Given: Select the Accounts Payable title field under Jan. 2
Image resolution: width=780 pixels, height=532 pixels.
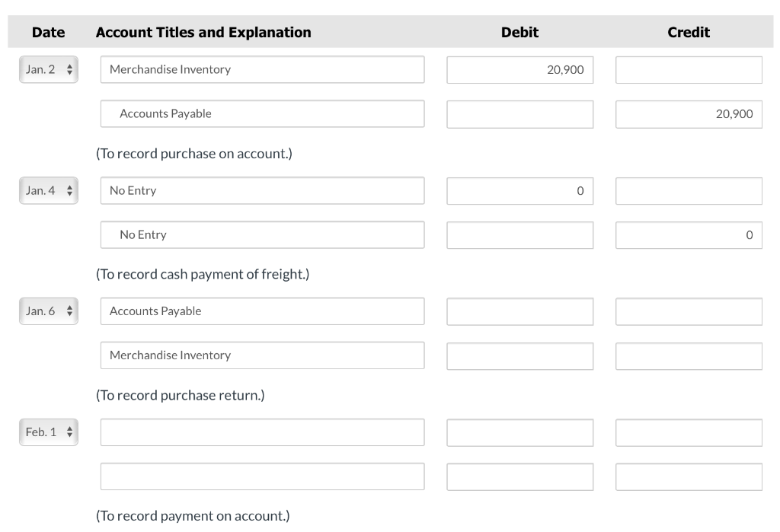Looking at the screenshot, I should (x=262, y=113).
